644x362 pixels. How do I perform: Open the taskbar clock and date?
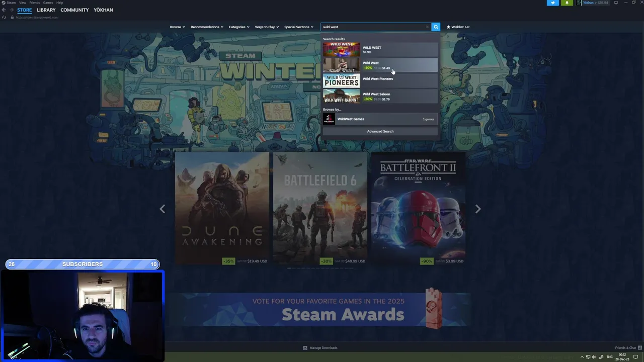(x=623, y=357)
